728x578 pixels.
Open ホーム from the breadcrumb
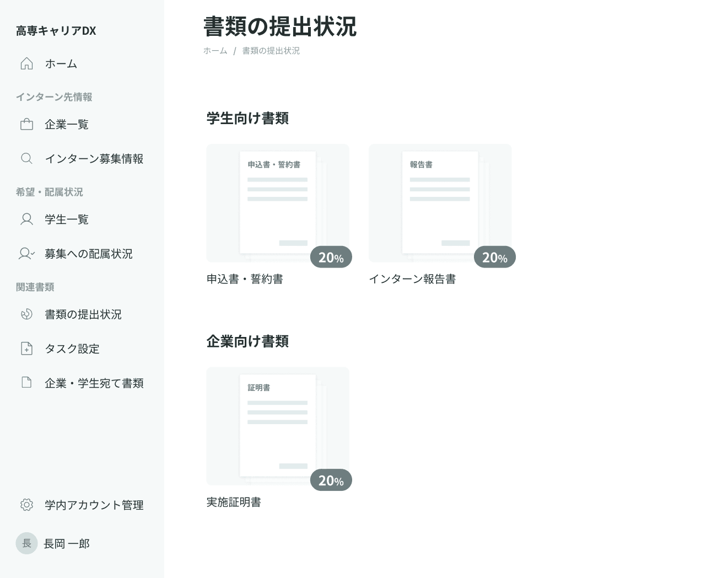(x=215, y=51)
